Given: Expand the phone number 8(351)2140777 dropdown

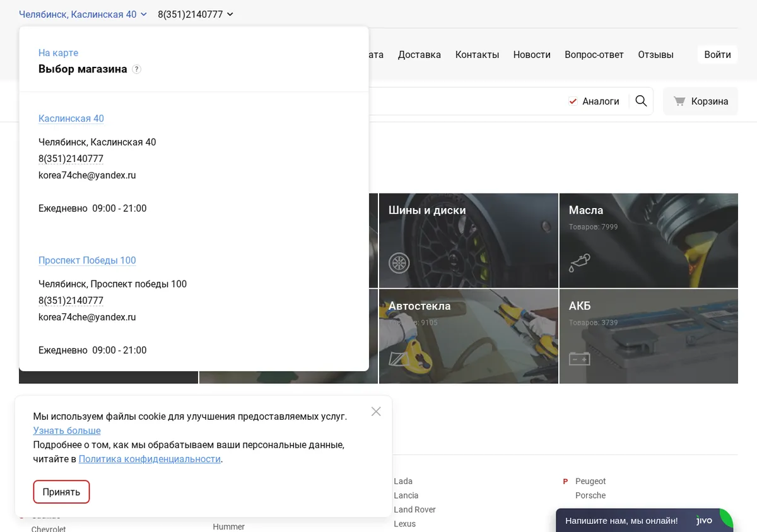Looking at the screenshot, I should [x=196, y=14].
